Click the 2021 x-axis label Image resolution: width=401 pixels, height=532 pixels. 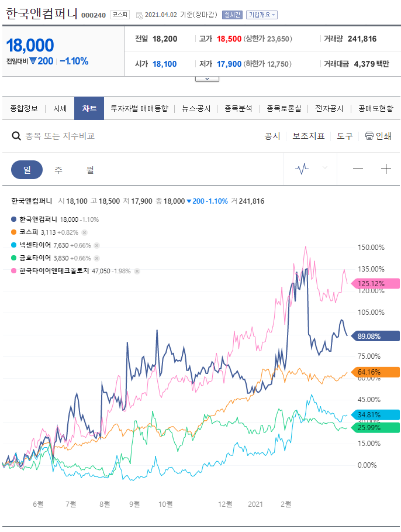(255, 504)
